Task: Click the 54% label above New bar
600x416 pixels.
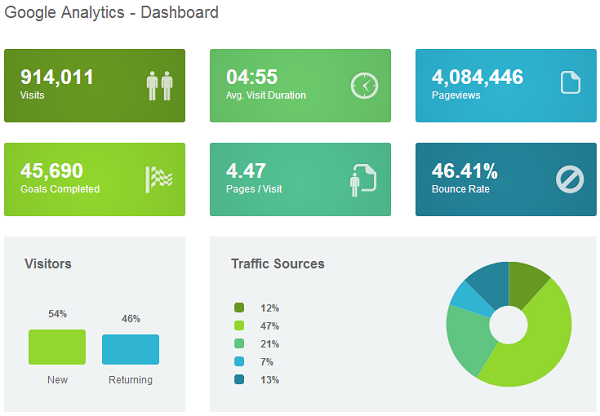Action: tap(57, 314)
